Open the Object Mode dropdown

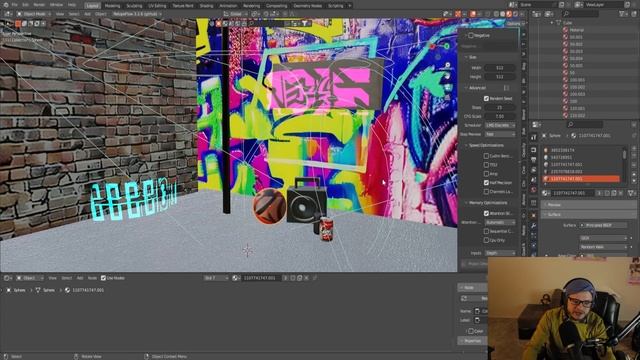32,14
